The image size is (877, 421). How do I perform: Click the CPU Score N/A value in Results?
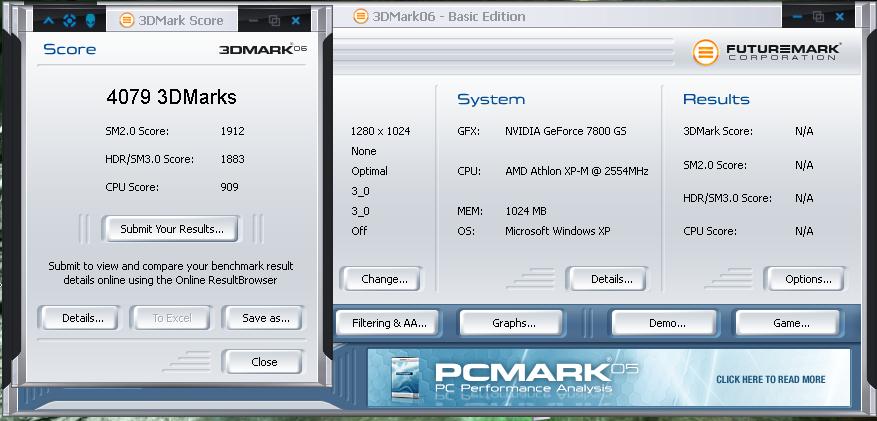tap(804, 231)
